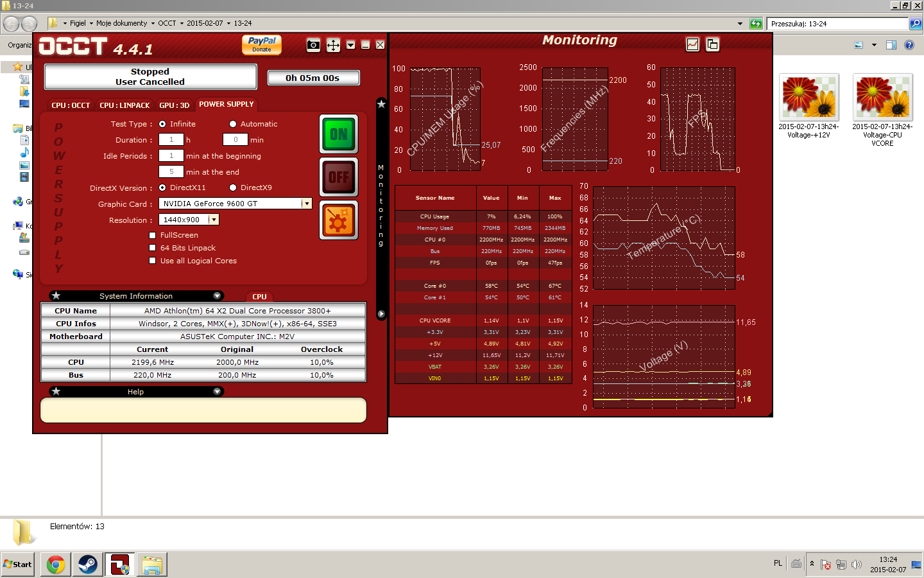Select the Automatic test type
This screenshot has width=924, height=578.
[233, 124]
